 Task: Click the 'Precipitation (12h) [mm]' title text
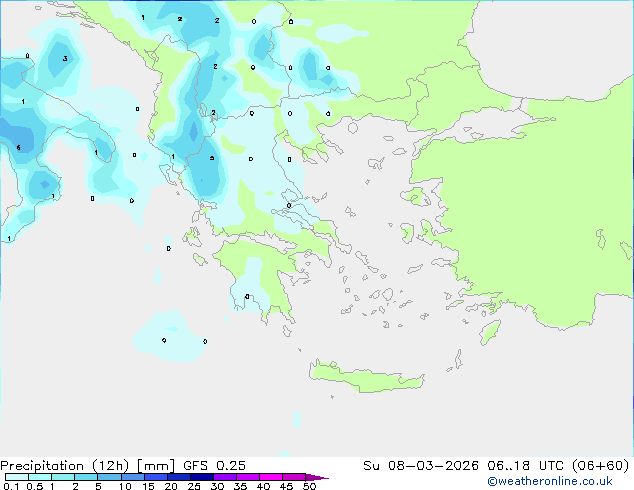[x=87, y=466]
